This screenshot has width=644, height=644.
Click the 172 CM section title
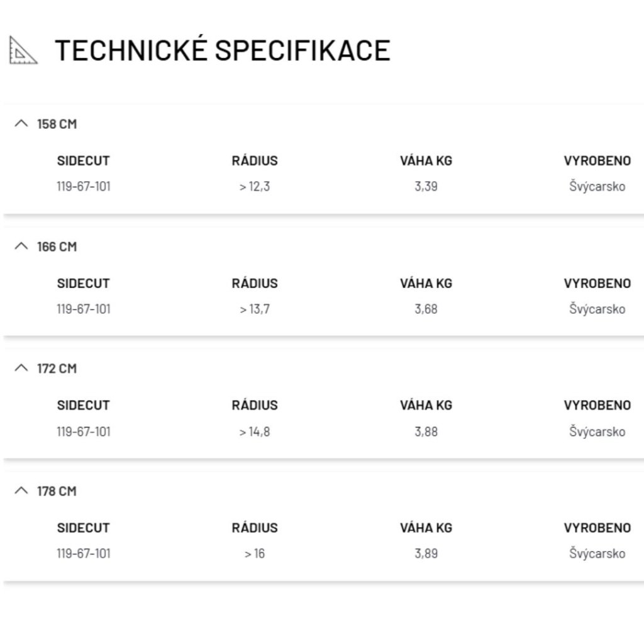coord(57,369)
